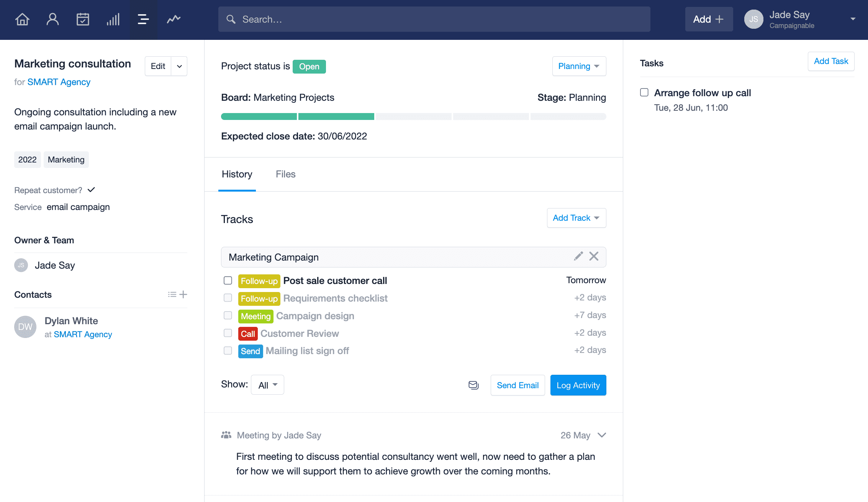The width and height of the screenshot is (868, 502).
Task: Toggle the Post sale customer call checkbox
Action: [x=228, y=280]
